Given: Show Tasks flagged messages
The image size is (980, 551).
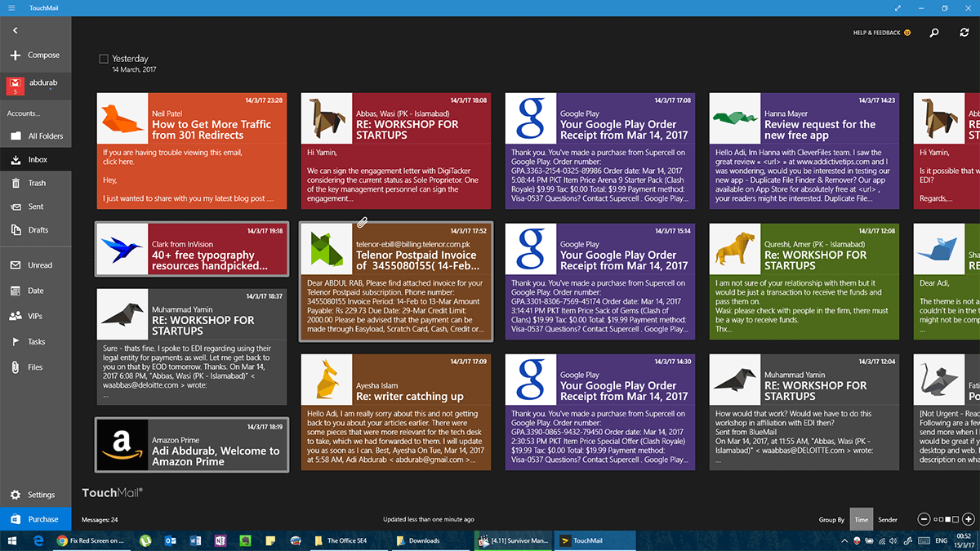Looking at the screenshot, I should [x=35, y=342].
